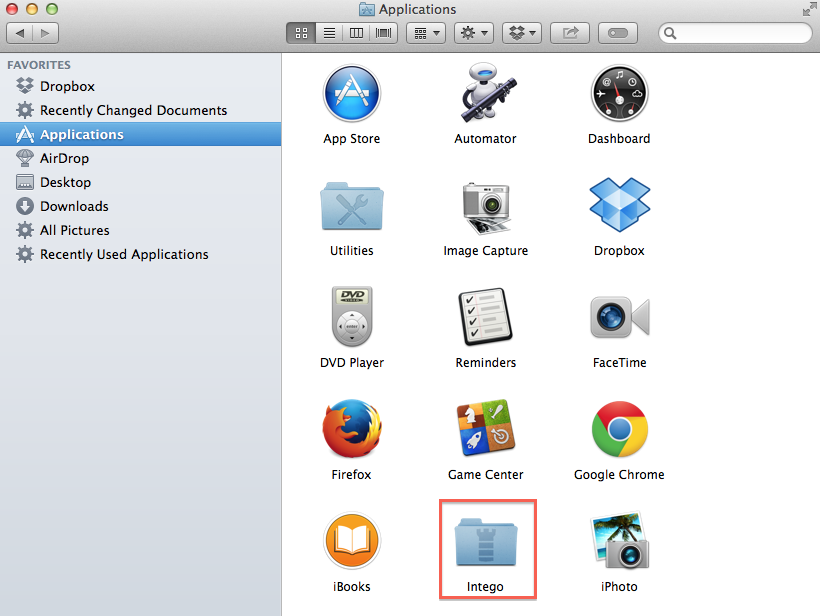Select the DVD Player remote icon
Viewport: 820px width, 616px height.
[x=351, y=316]
